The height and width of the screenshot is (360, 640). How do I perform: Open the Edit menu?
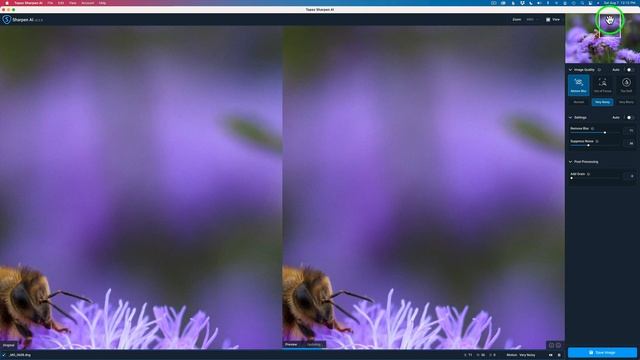(61, 3)
